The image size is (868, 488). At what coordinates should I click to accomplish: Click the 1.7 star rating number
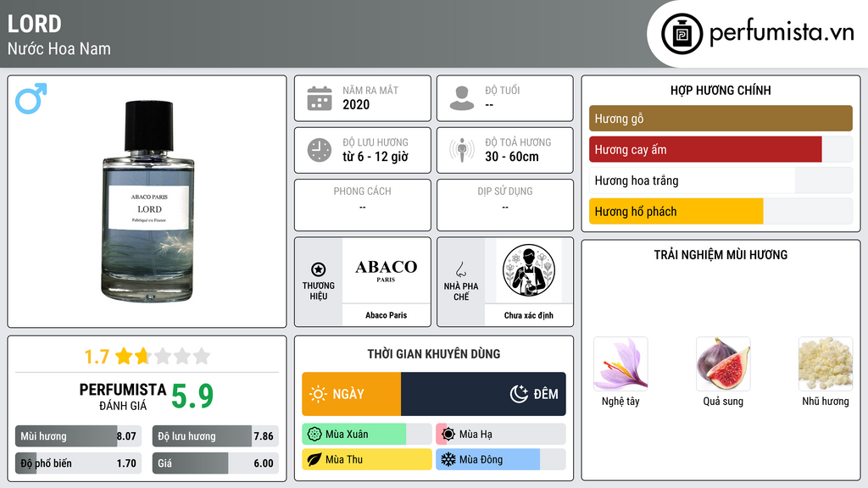97,357
